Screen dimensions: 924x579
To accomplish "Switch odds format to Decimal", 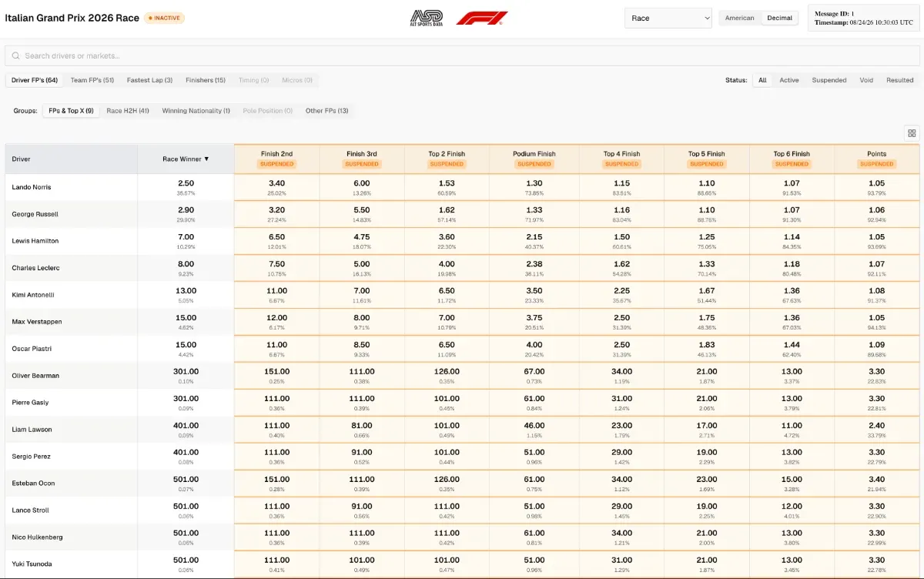I will [x=779, y=18].
